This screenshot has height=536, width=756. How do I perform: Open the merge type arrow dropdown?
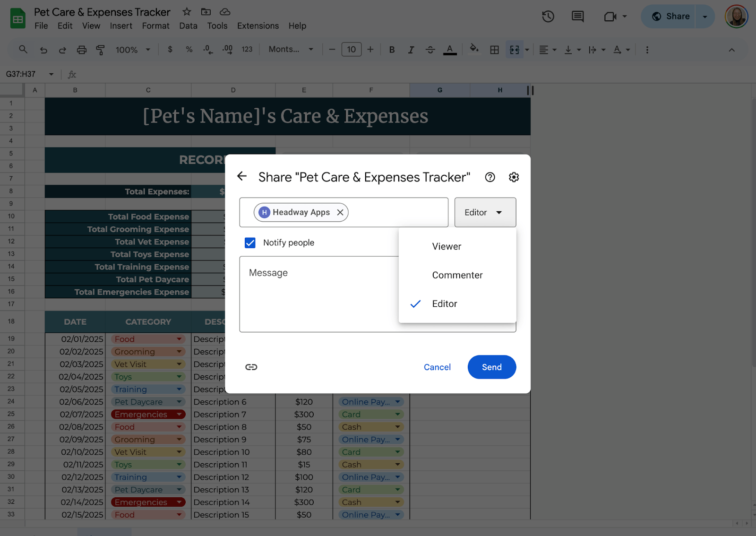coord(527,50)
